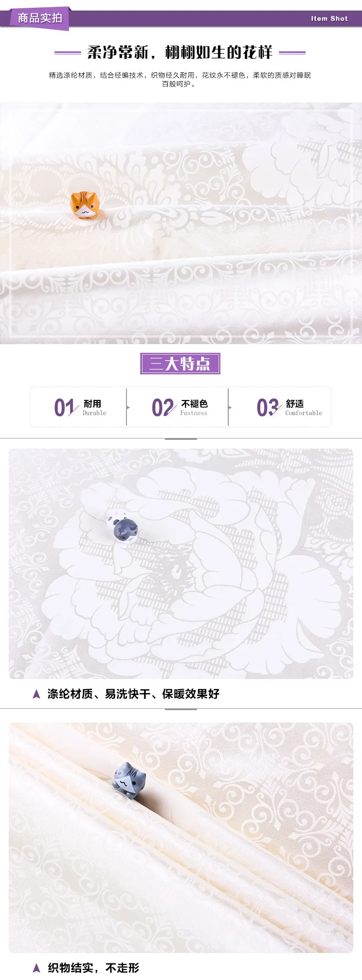
Task: Click the 舒适 Comfortable feature label
Action: point(304,407)
